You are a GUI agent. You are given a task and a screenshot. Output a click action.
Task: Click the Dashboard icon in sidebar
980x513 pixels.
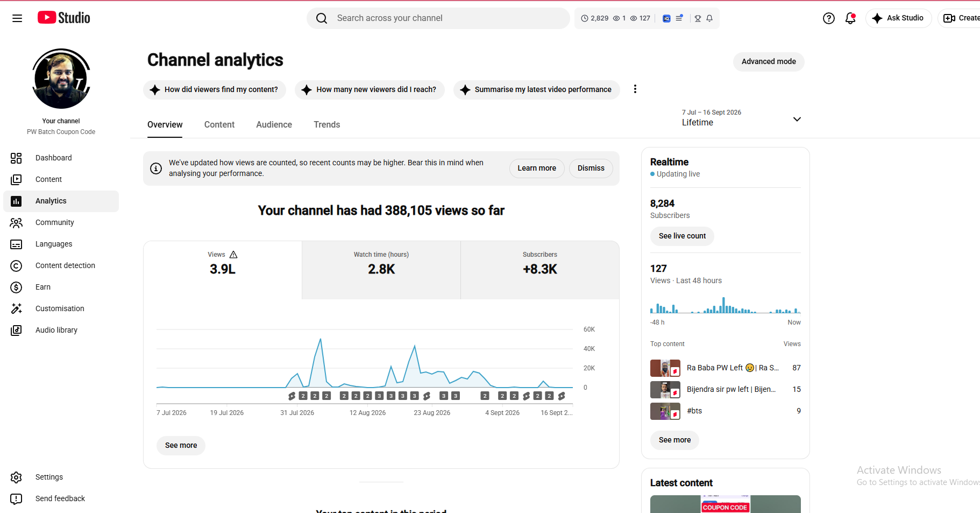16,158
